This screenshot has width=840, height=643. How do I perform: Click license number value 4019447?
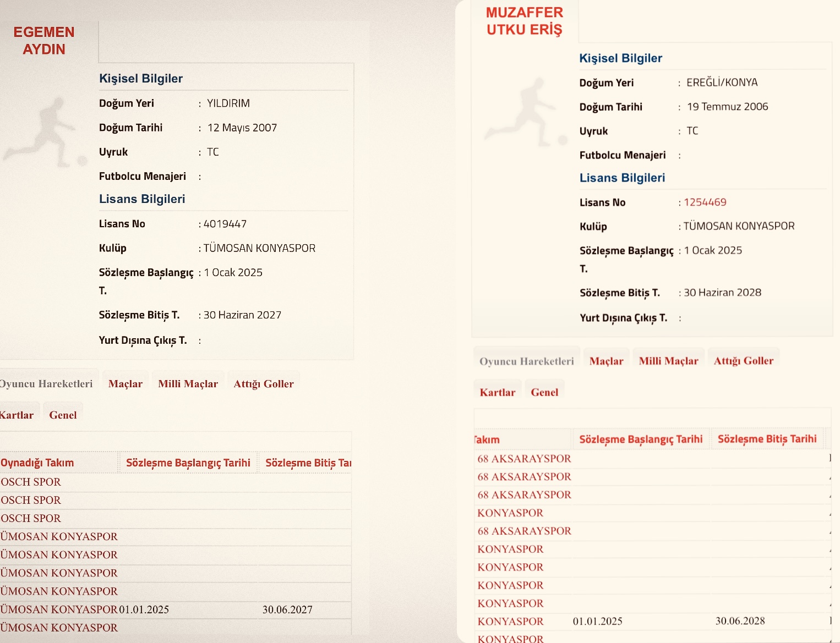tap(225, 224)
